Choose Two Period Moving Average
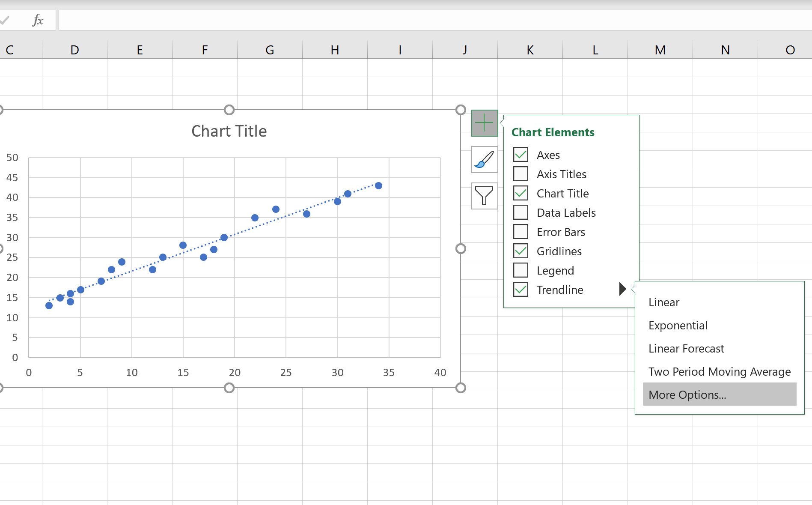812x505 pixels. click(719, 371)
